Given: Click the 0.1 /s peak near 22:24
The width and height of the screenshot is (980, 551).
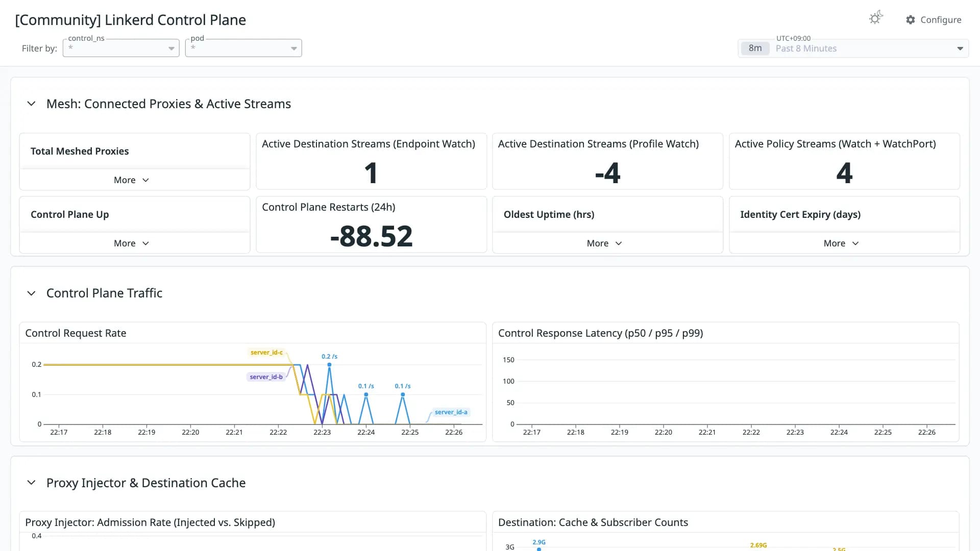Looking at the screenshot, I should [x=366, y=394].
